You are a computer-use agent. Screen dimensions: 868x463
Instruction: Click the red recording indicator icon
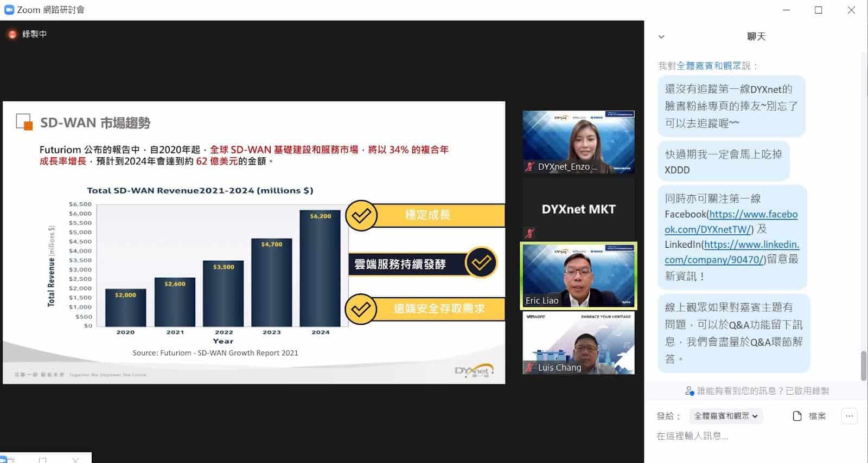(12, 34)
